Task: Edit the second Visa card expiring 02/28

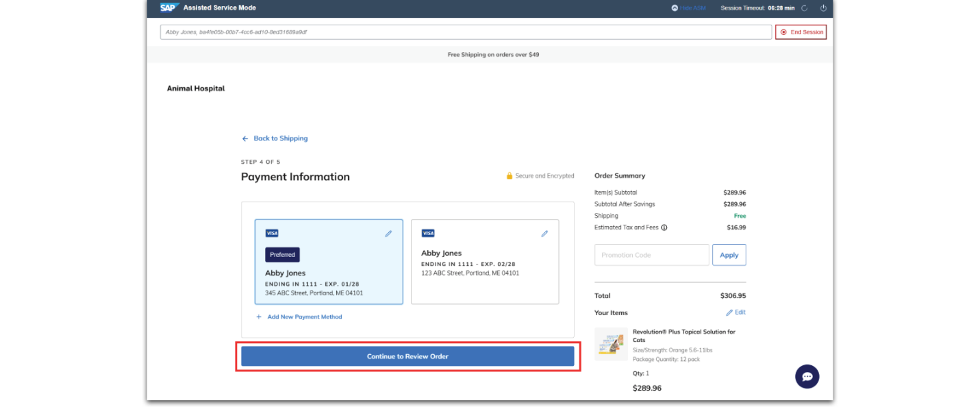Action: [544, 234]
